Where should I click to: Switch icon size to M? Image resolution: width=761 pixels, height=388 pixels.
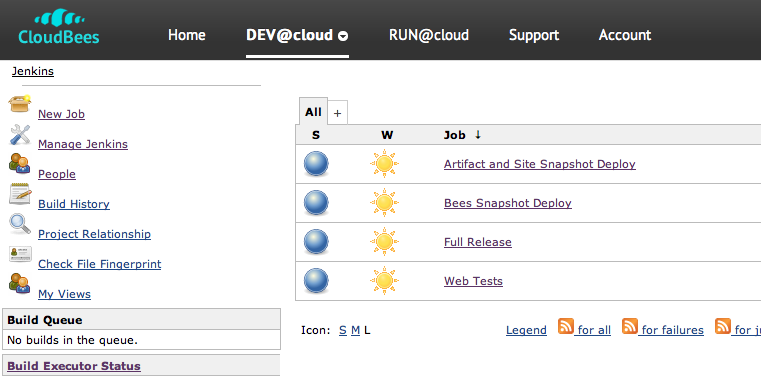[355, 330]
